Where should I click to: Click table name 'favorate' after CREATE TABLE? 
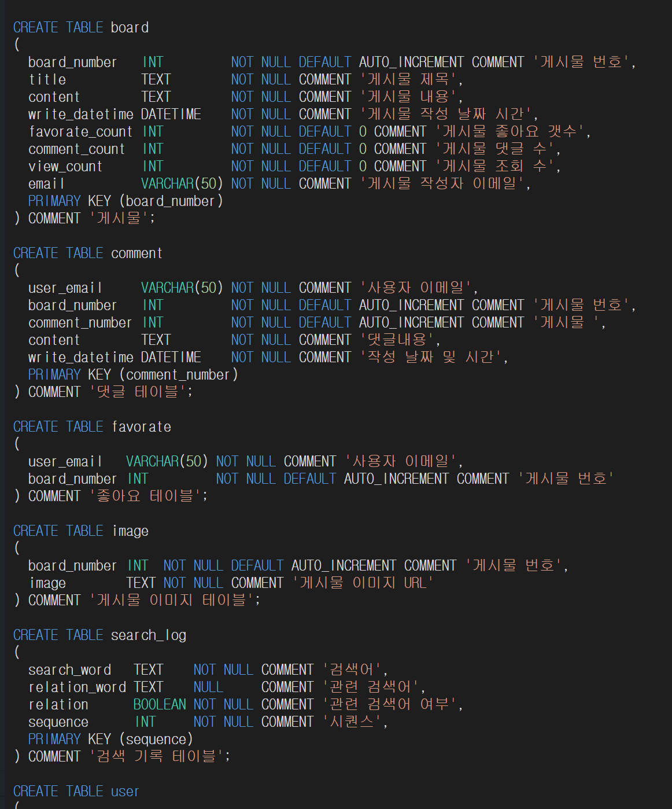pyautogui.click(x=141, y=426)
